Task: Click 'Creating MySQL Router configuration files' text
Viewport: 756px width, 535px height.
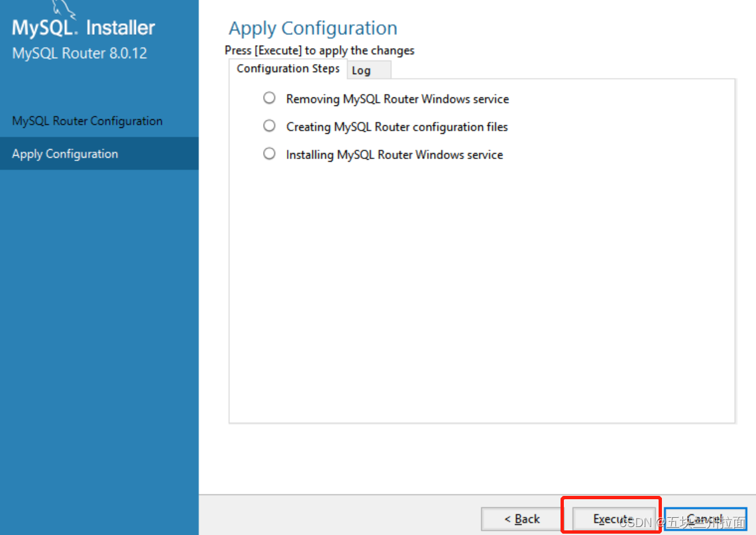Action: click(397, 127)
